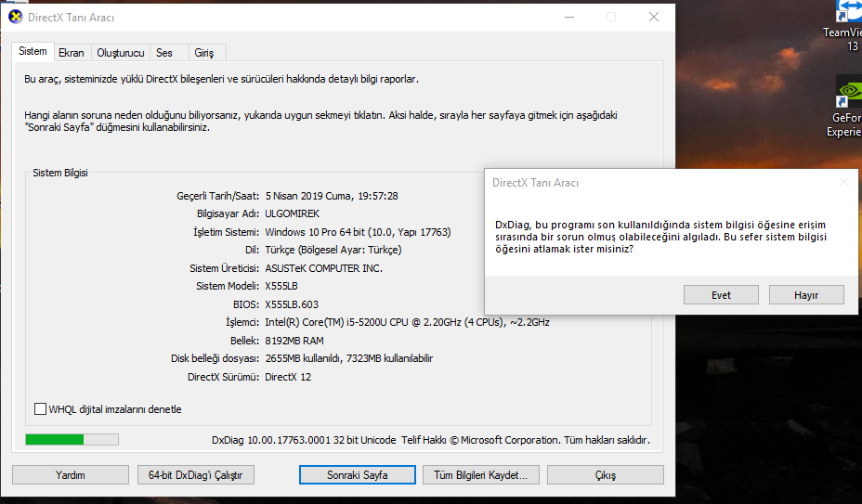
Task: Click Intel(R) Core(TM) i5-5200U processor text
Action: (x=408, y=323)
